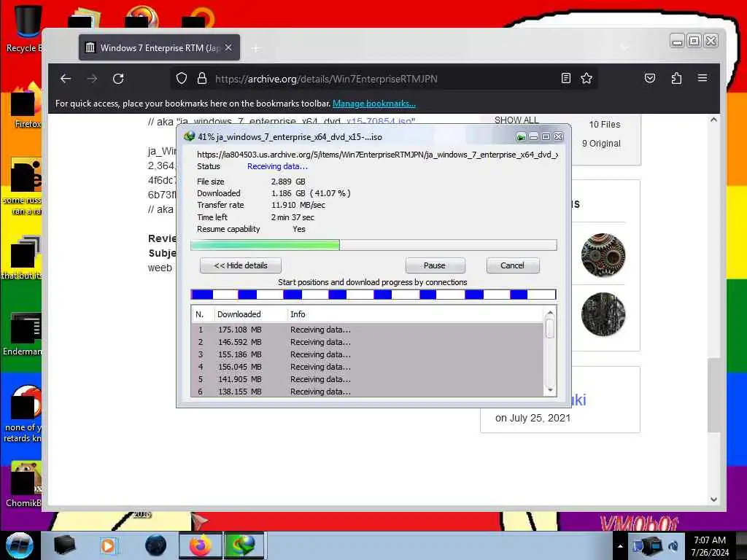Open the tab list dropdown chevron
Screen dimensions: 747x560
click(624, 47)
